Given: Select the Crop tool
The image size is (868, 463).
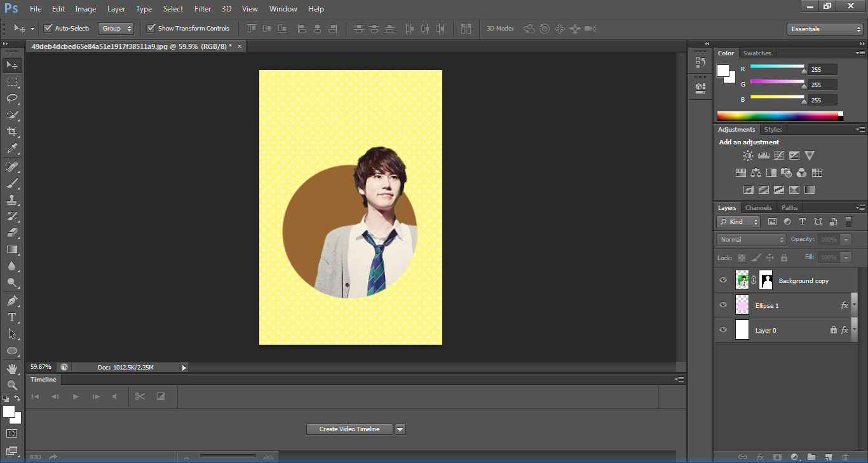Looking at the screenshot, I should 12,132.
